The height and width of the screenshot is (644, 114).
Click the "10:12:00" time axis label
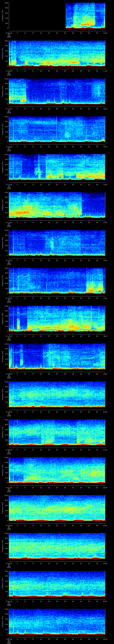click(9, 147)
